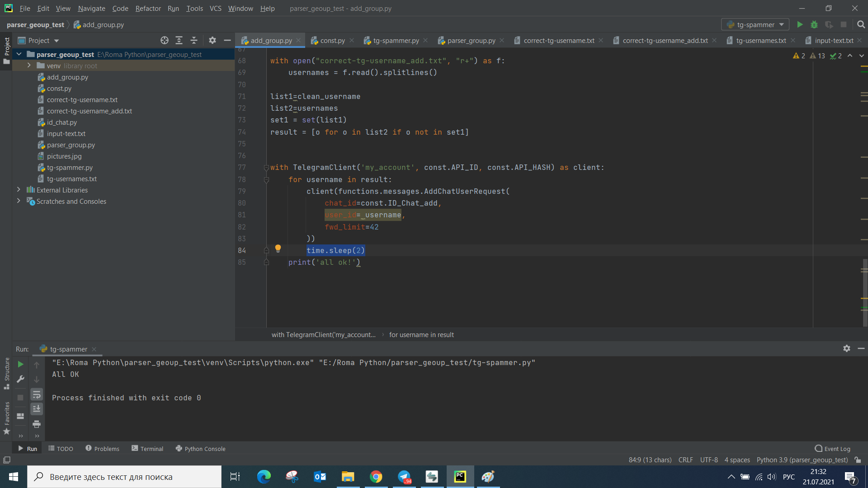
Task: Open the Event Log
Action: point(832,449)
